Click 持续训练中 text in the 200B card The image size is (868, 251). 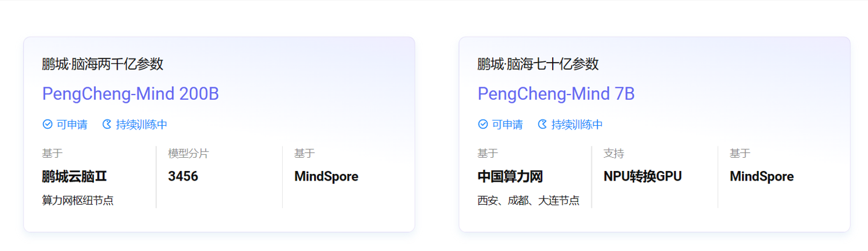coord(142,125)
